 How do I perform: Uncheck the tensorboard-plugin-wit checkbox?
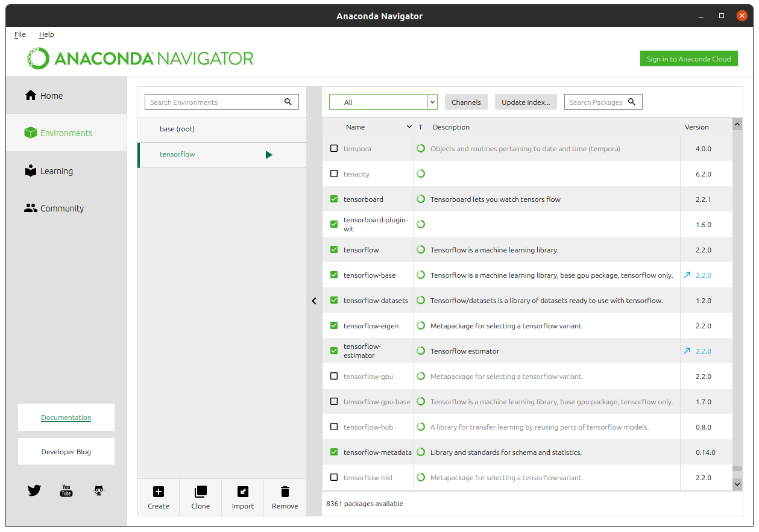click(x=334, y=224)
